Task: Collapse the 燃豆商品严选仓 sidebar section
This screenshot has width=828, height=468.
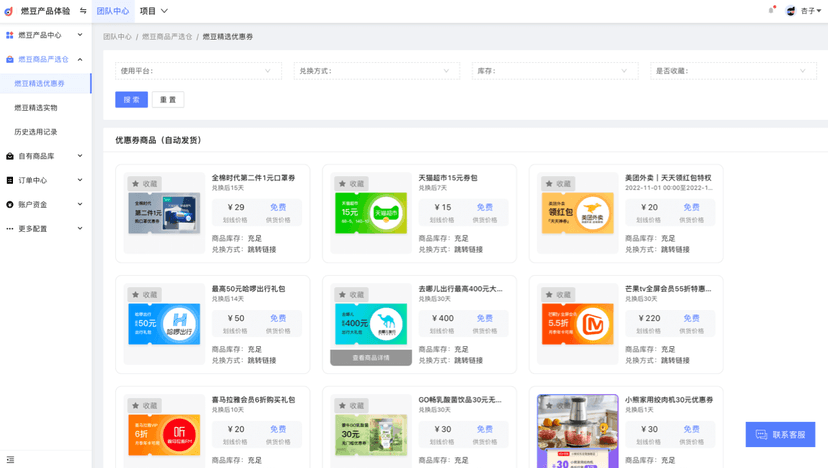Action: tap(80, 59)
